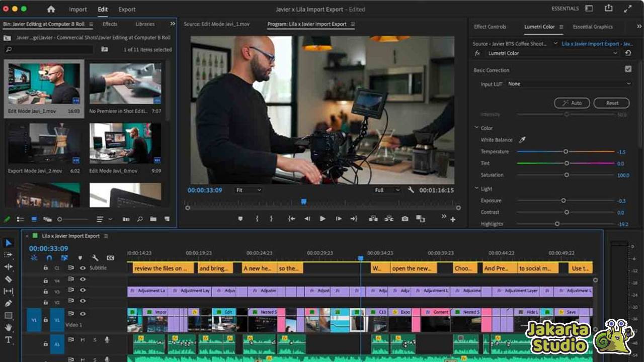Reset the Lumetri Color effect

(628, 53)
